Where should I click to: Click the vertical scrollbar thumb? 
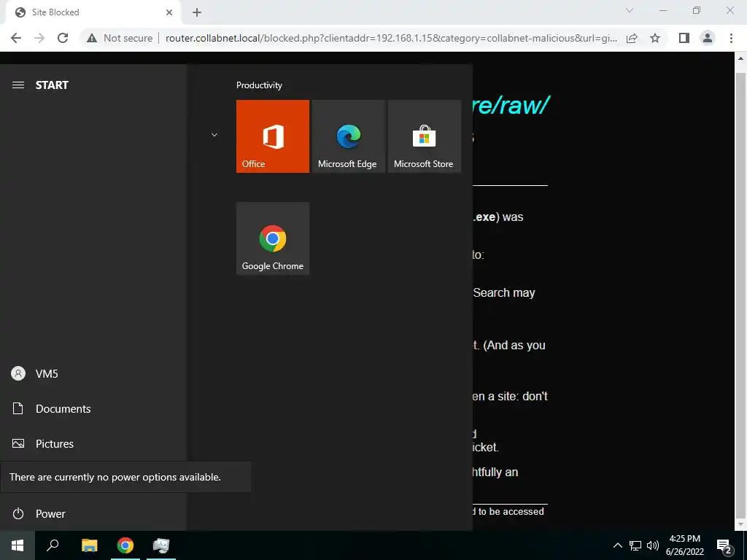741,295
